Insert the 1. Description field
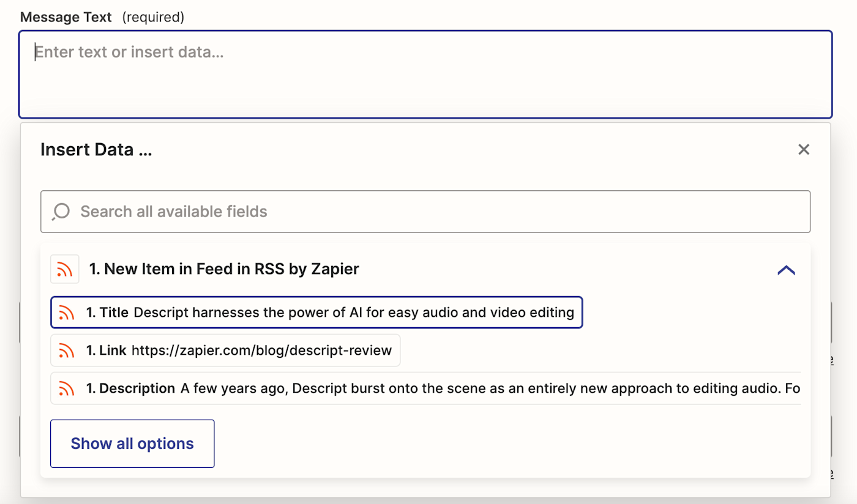This screenshot has width=857, height=504. 425,388
